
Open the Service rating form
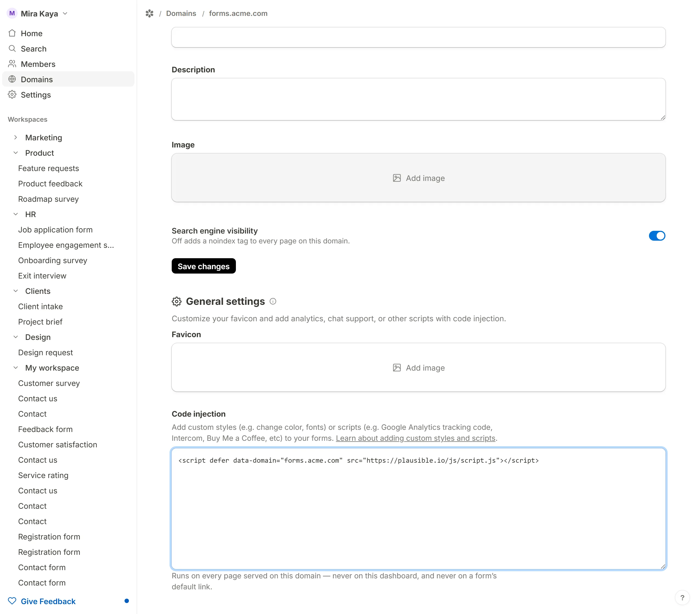(43, 475)
